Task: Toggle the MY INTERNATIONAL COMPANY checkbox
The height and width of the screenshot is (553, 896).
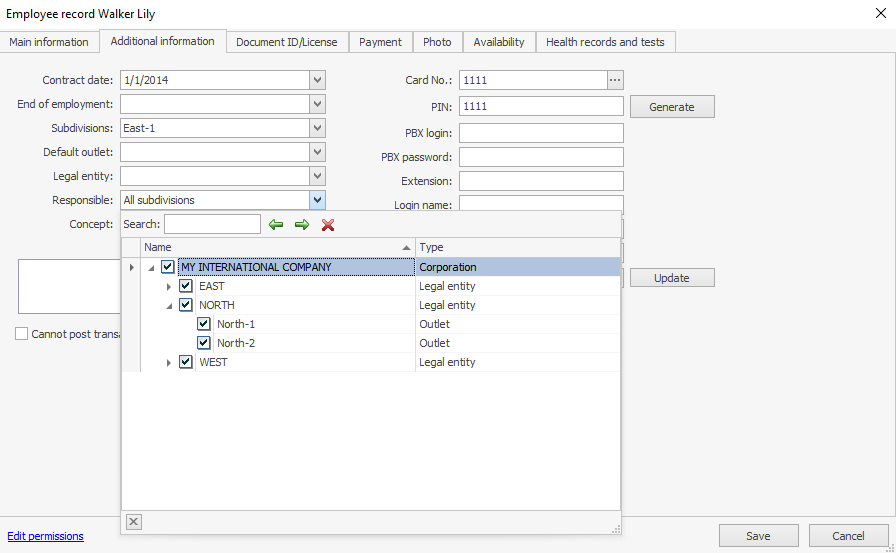Action: click(168, 267)
